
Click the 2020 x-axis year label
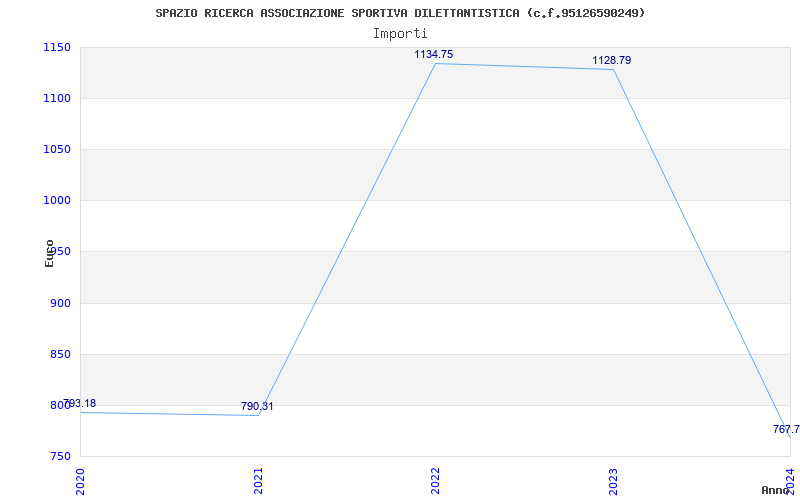point(80,481)
